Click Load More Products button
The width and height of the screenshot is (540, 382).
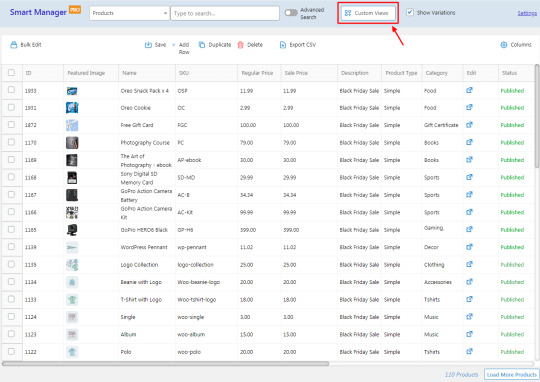[512, 374]
